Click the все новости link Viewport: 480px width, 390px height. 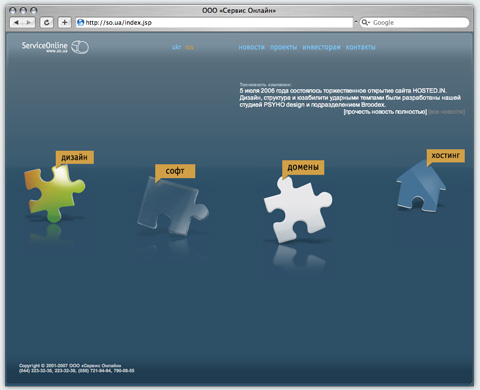point(446,112)
